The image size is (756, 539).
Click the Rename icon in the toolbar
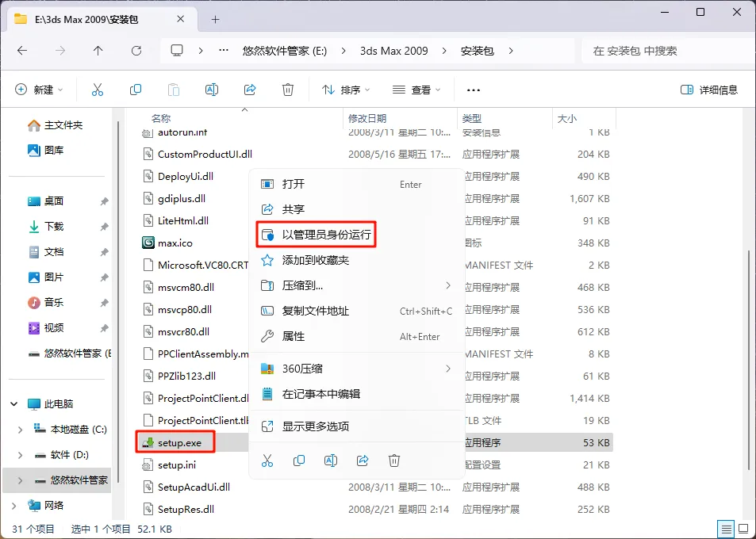pyautogui.click(x=212, y=90)
